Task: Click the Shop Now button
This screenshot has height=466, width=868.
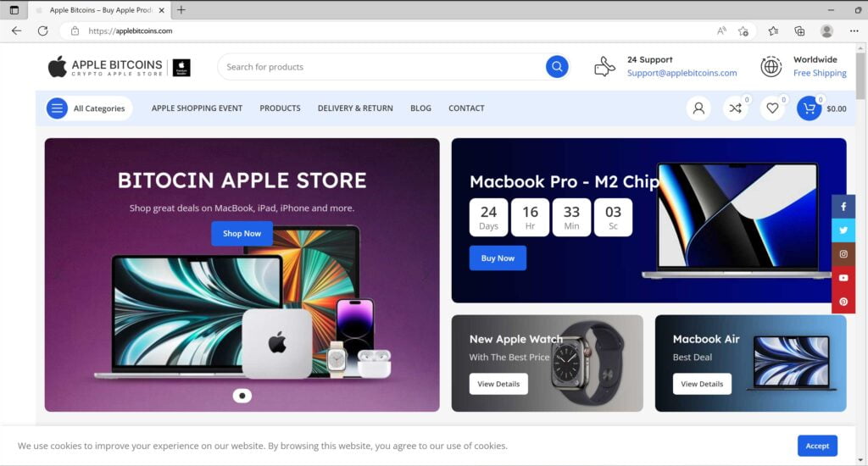Action: point(242,234)
